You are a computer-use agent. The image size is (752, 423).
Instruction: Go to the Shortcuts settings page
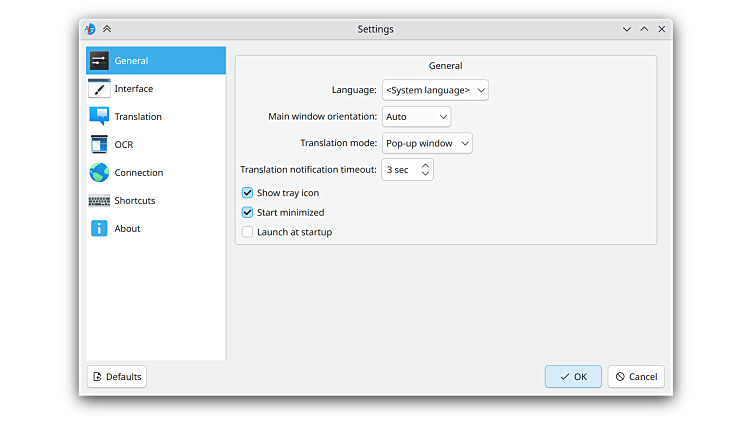tap(134, 201)
